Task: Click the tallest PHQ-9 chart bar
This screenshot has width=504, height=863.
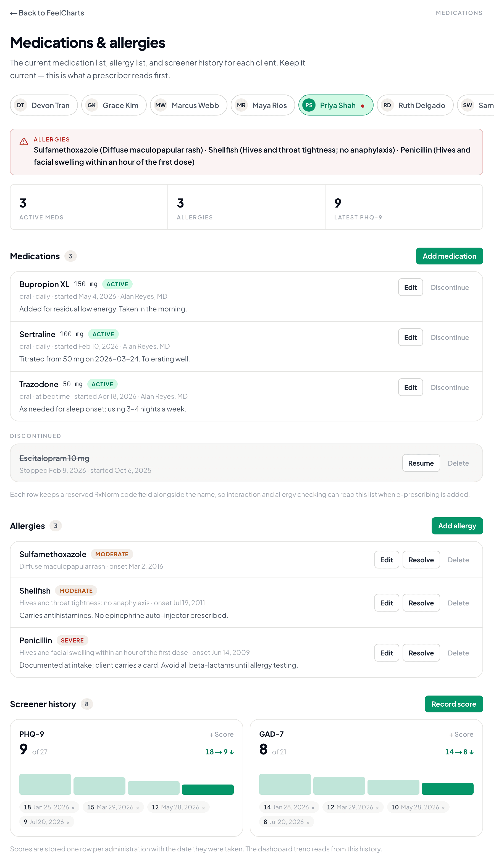Action: point(45,784)
